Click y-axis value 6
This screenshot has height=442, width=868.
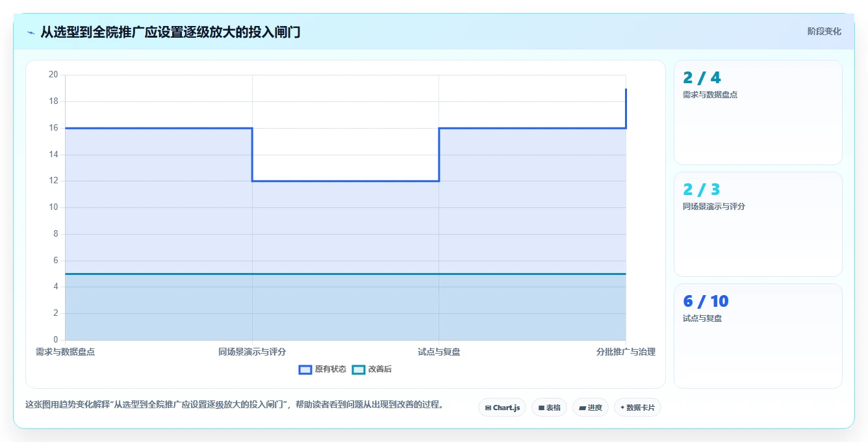pyautogui.click(x=55, y=260)
